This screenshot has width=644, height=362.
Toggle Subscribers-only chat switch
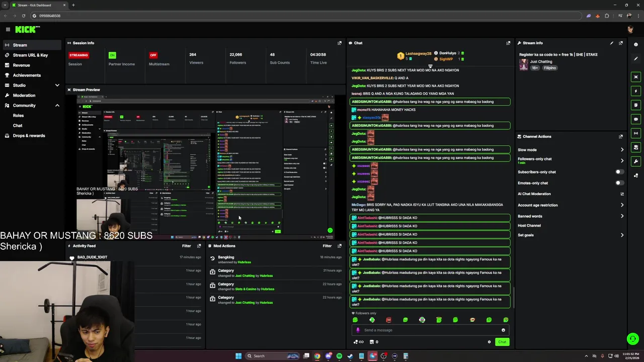(x=619, y=172)
